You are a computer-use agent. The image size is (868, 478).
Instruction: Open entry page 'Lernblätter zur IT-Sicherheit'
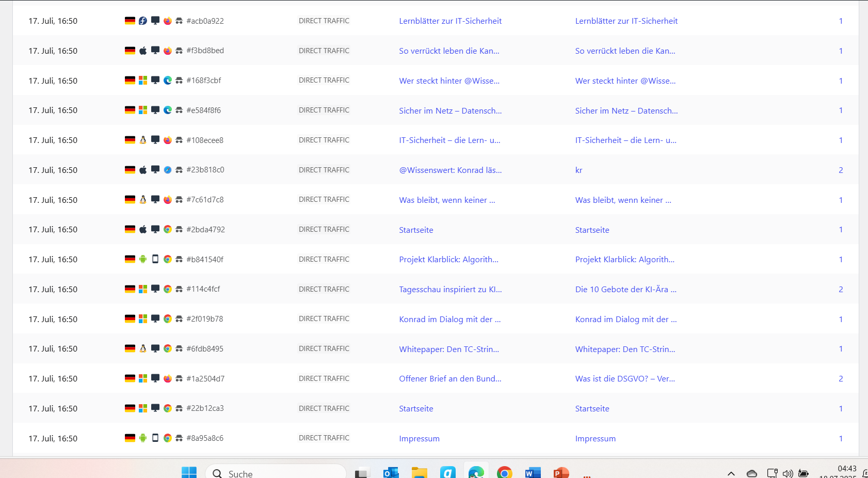click(x=450, y=21)
